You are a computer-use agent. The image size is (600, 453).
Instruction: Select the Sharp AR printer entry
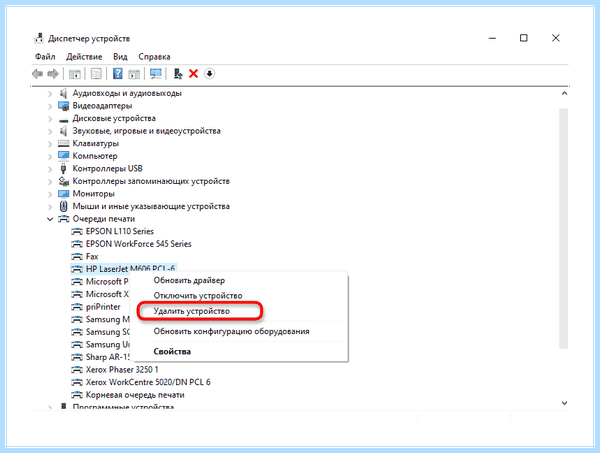tap(108, 357)
